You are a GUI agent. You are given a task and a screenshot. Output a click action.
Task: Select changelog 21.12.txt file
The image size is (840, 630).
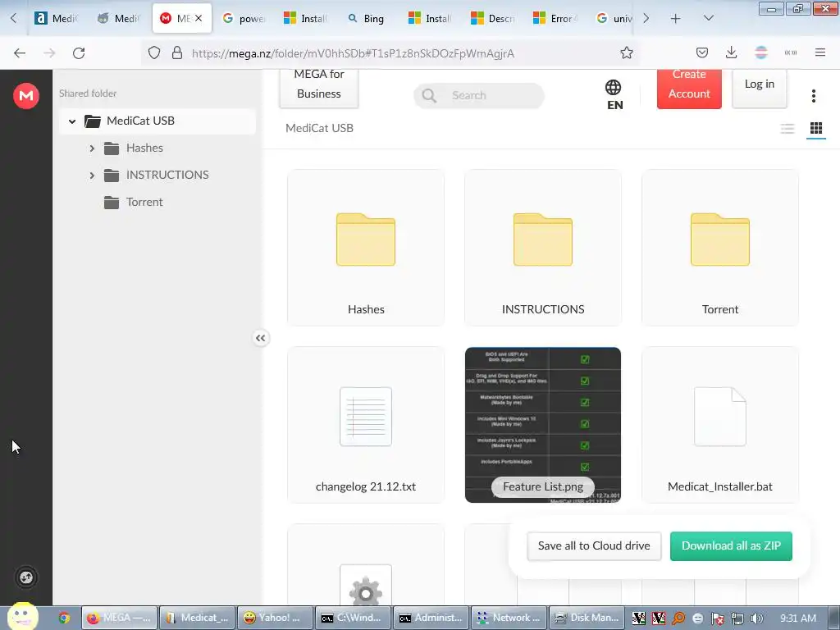(x=366, y=425)
